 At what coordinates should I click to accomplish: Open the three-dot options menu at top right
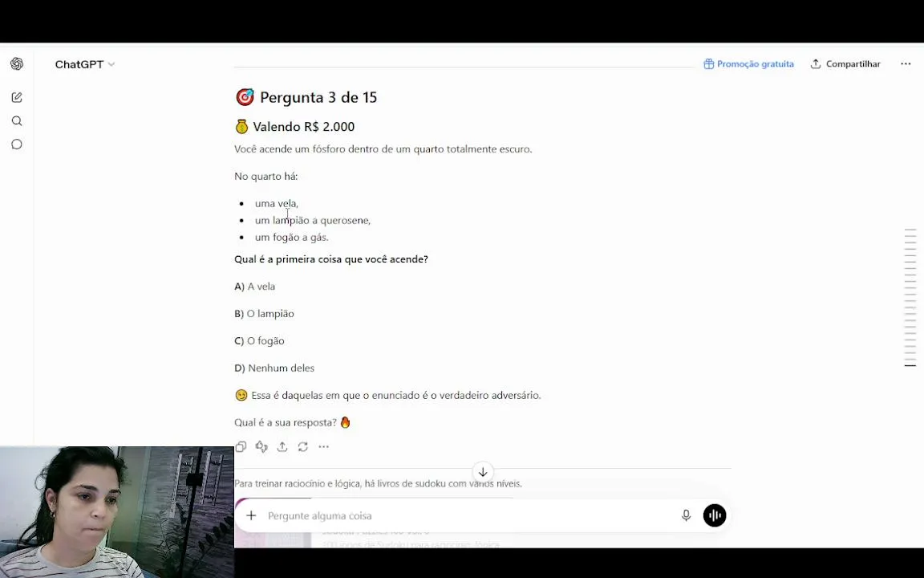coord(906,63)
